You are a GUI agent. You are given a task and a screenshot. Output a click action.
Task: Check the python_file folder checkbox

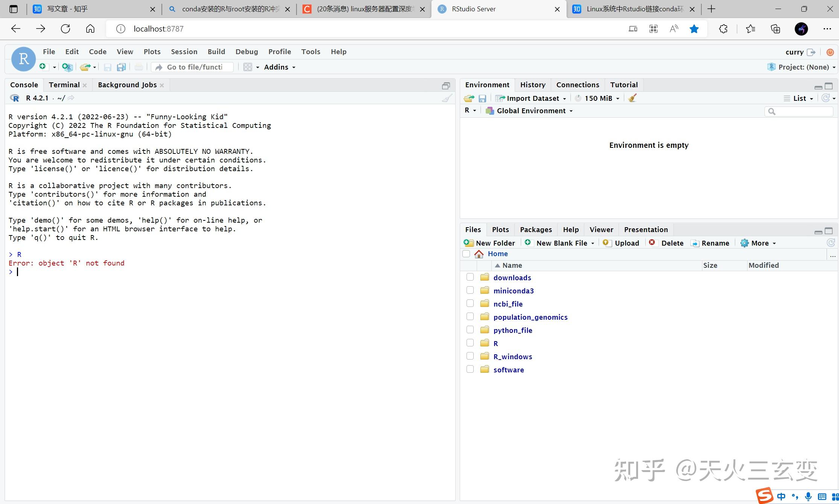tap(470, 330)
